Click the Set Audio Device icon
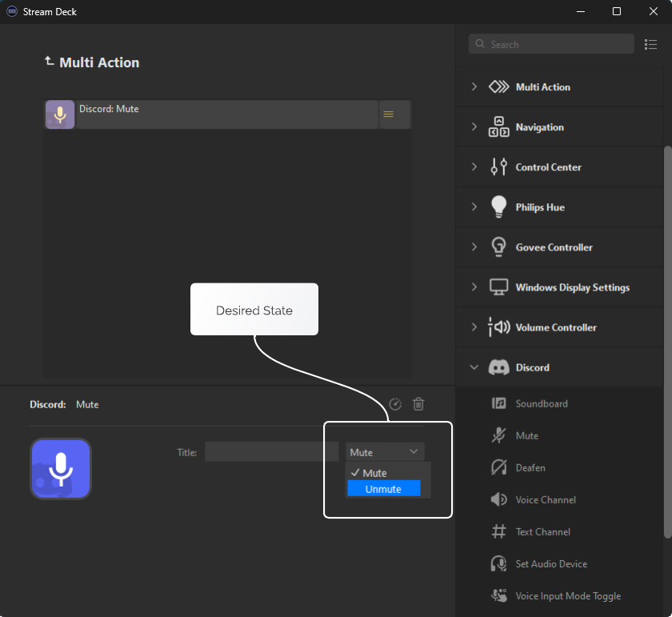This screenshot has height=617, width=672. [499, 563]
